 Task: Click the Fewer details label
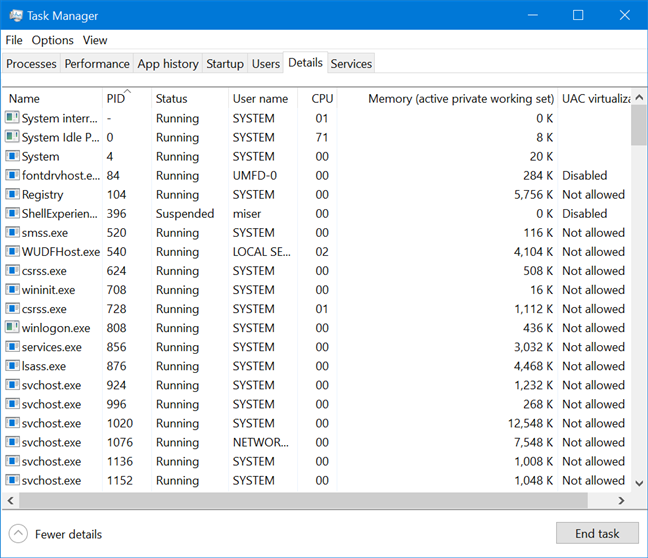click(68, 534)
